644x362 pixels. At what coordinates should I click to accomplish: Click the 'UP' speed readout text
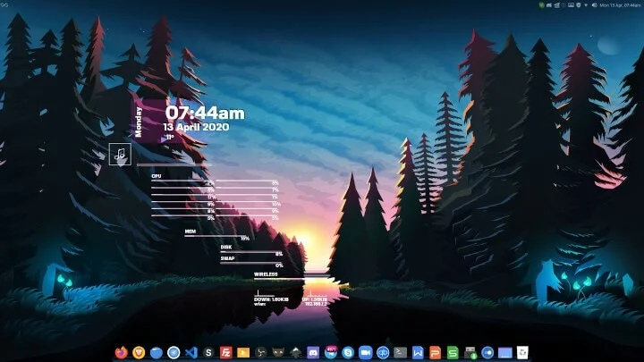pyautogui.click(x=315, y=299)
